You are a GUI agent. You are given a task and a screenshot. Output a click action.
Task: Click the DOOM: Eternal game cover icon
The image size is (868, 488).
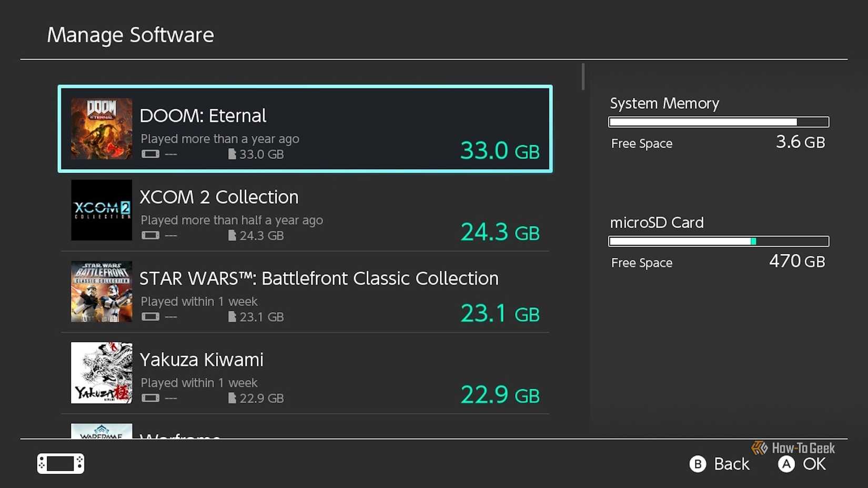[102, 128]
